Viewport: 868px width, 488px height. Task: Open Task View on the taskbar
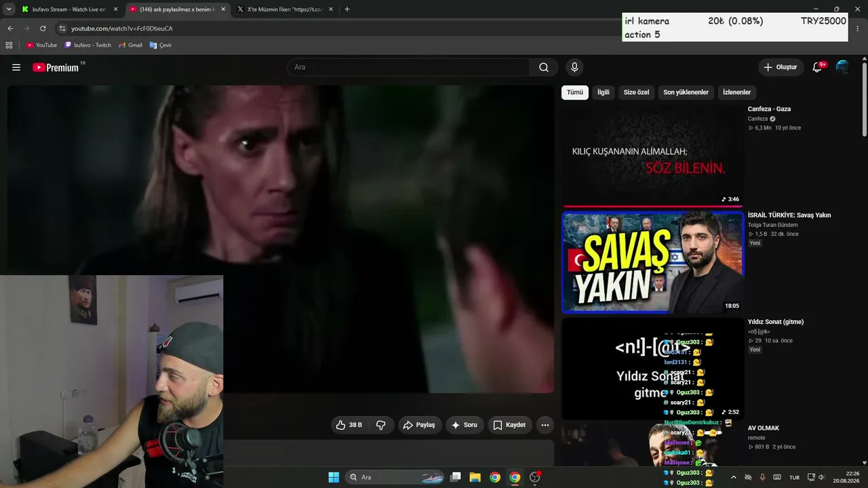pyautogui.click(x=456, y=477)
